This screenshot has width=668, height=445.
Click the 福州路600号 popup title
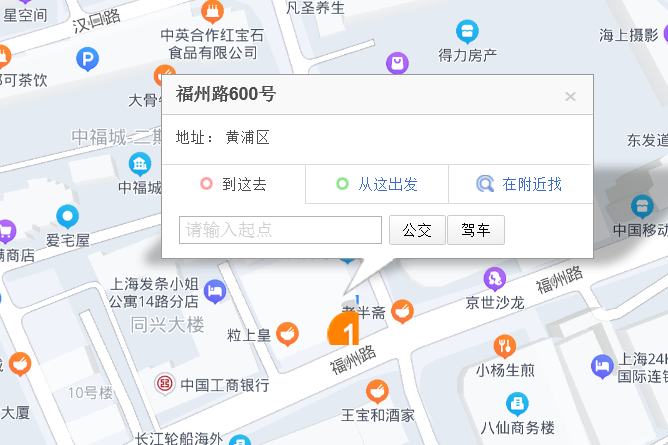point(226,94)
